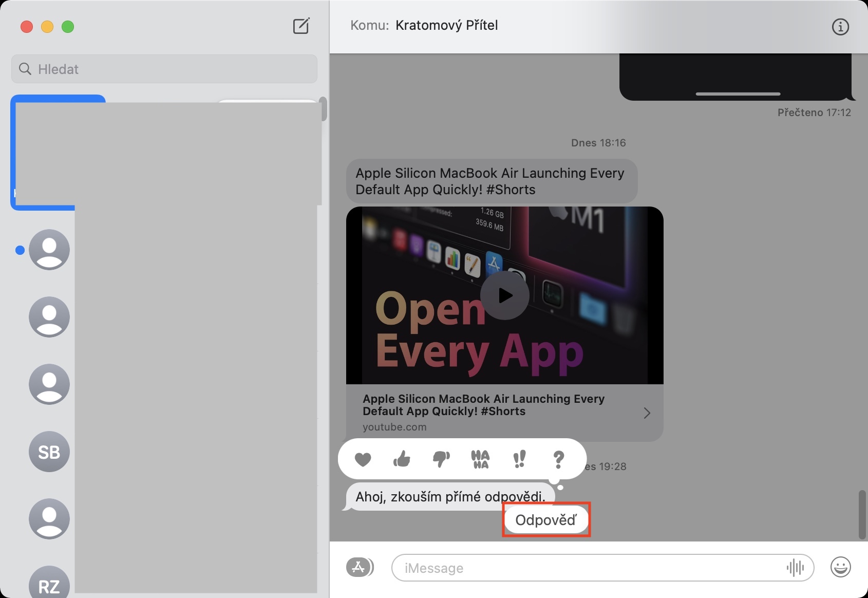This screenshot has height=598, width=868.
Task: Play the Open Every App video
Action: coord(505,295)
